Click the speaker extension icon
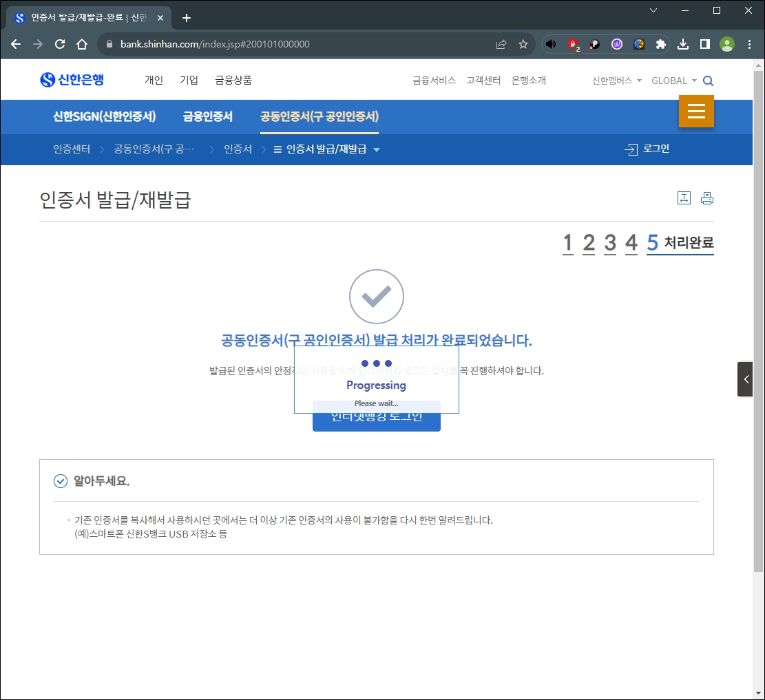Viewport: 765px width, 700px height. tap(551, 44)
